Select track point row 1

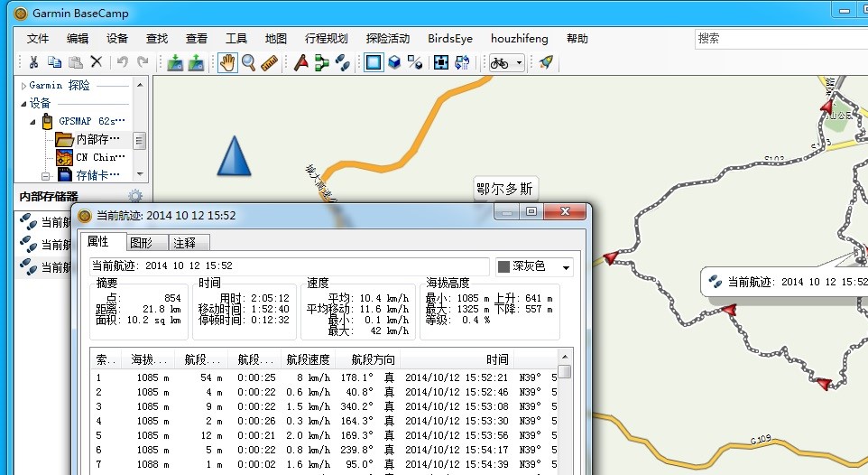tap(324, 377)
